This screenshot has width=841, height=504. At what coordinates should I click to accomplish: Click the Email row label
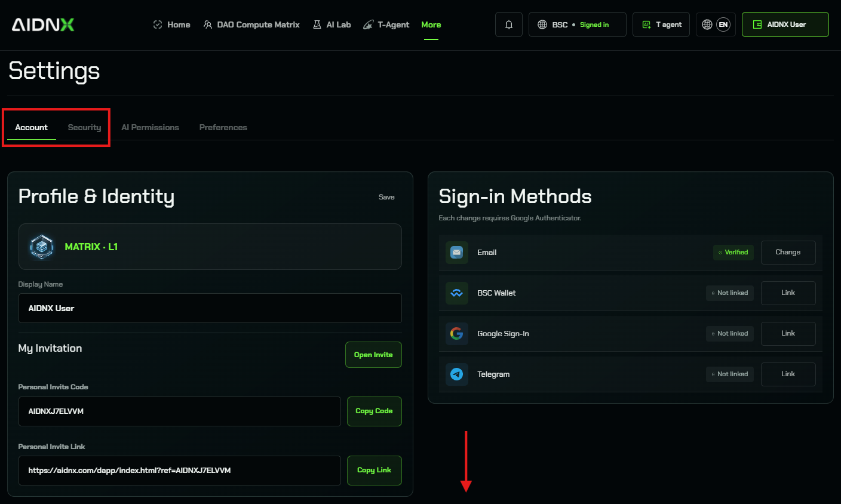(x=487, y=253)
